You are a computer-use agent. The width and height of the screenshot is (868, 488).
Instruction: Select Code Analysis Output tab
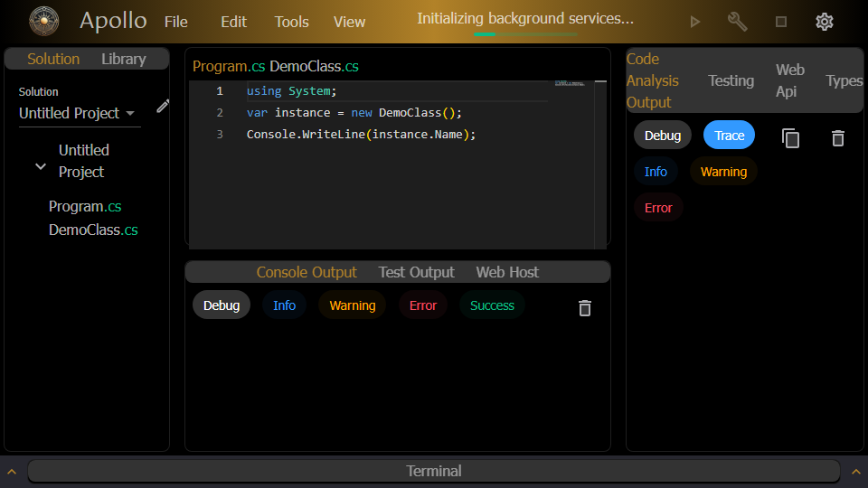click(653, 80)
